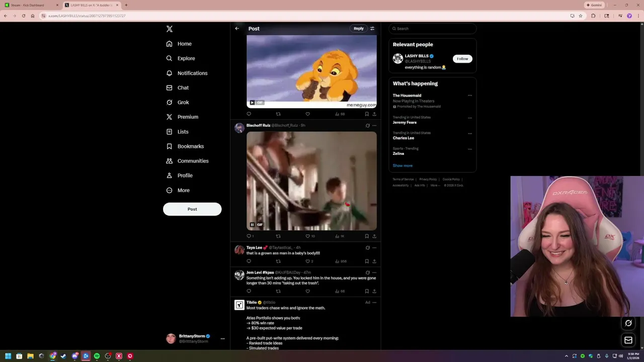Click the X search field
Image resolution: width=644 pixels, height=362 pixels.
pos(433,29)
